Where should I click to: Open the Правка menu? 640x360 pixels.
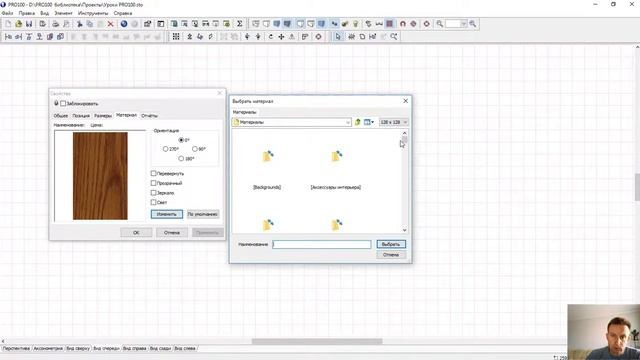coord(27,13)
